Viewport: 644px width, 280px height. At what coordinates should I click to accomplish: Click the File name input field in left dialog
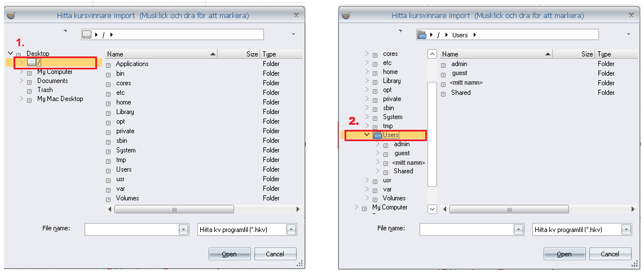tap(131, 230)
